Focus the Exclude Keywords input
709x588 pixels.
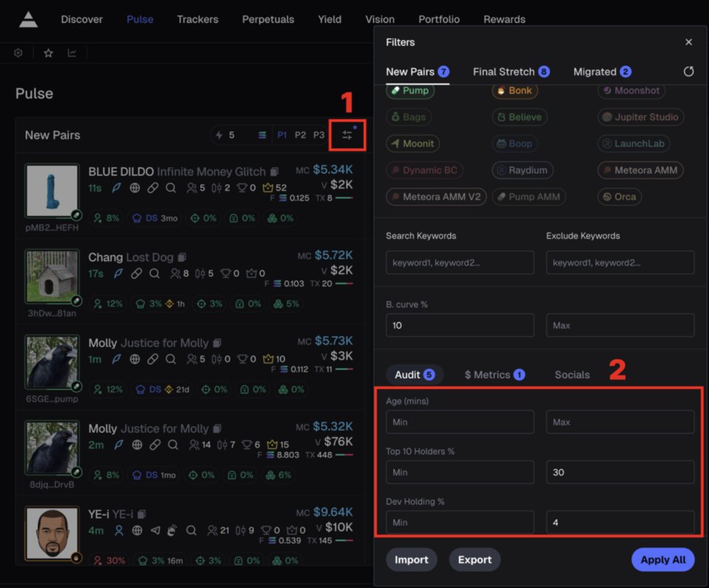click(620, 262)
